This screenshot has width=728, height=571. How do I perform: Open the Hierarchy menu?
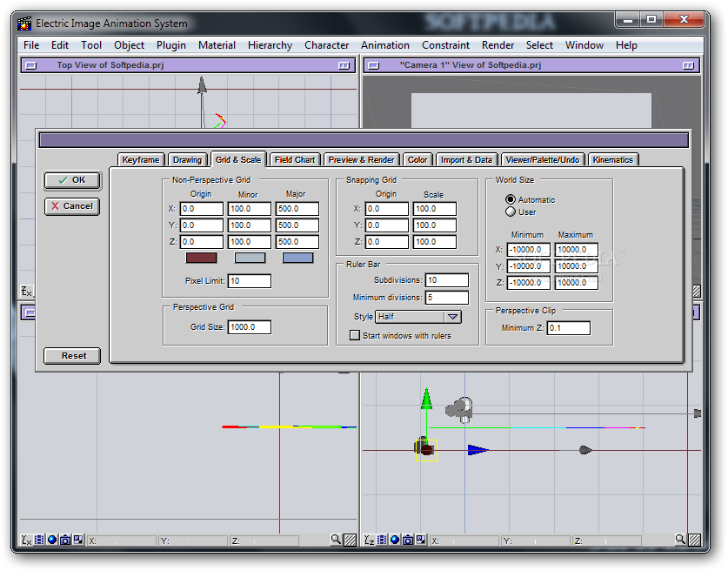270,45
